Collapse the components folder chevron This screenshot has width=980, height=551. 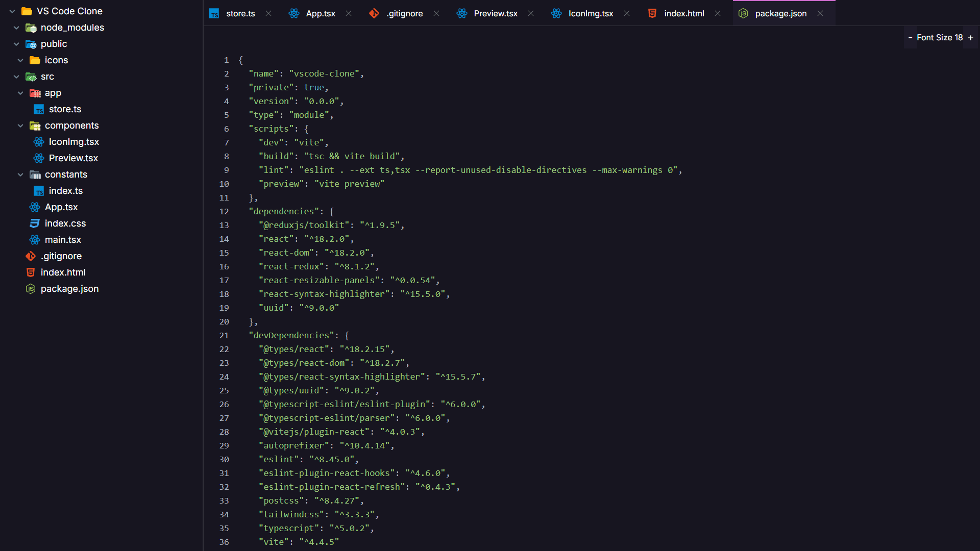click(20, 126)
